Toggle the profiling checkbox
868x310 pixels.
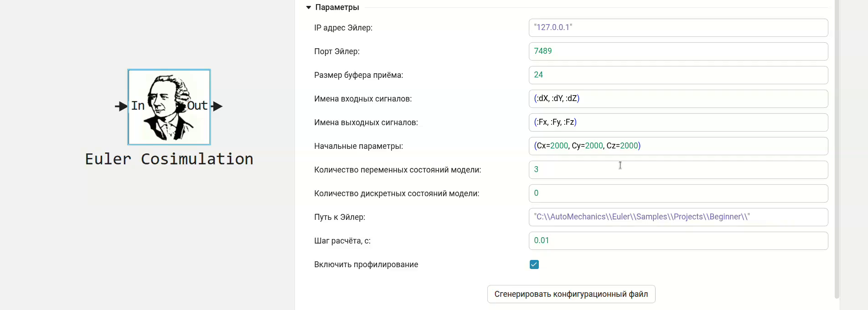(534, 264)
